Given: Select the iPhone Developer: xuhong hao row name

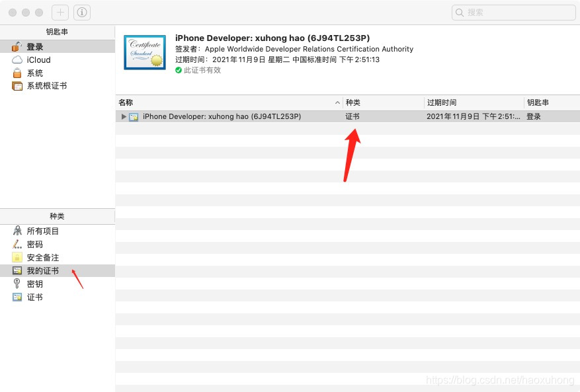Looking at the screenshot, I should pos(222,116).
